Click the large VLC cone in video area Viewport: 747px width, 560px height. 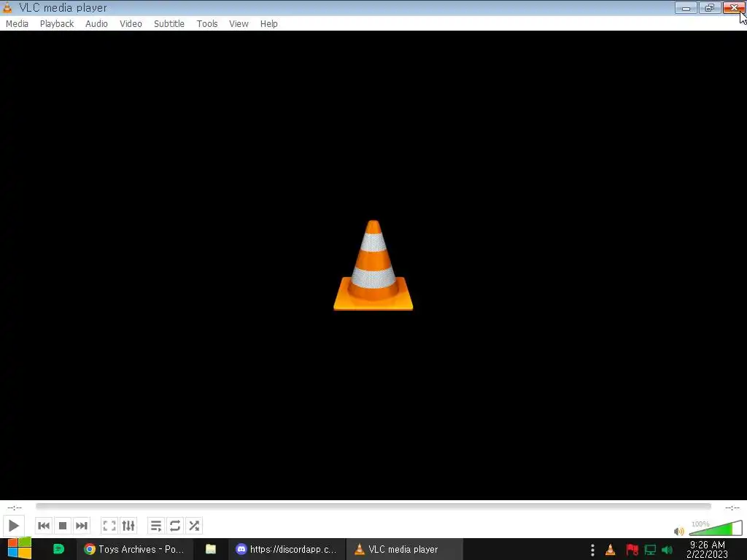coord(373,265)
